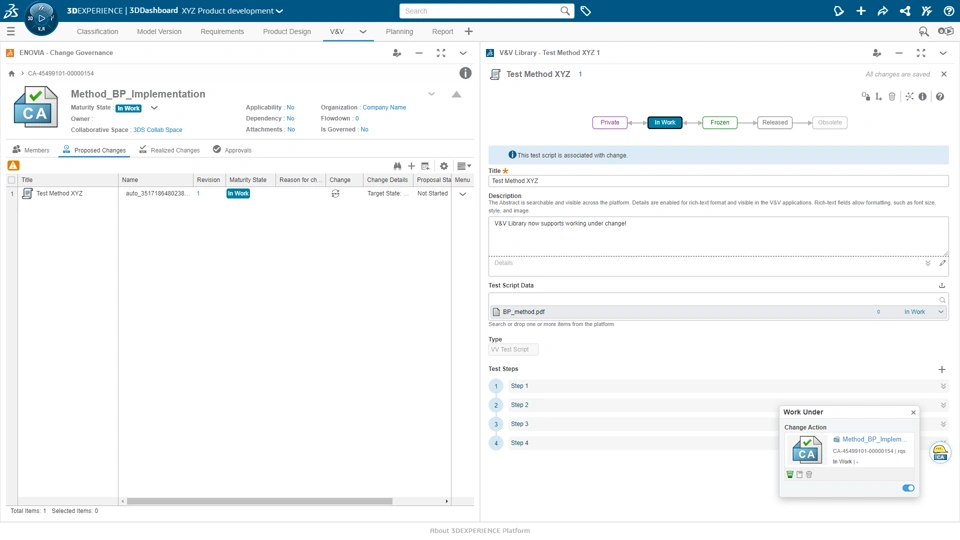This screenshot has width=960, height=540.
Task: Click the Title field with Test Method XYZ
Action: [x=718, y=181]
